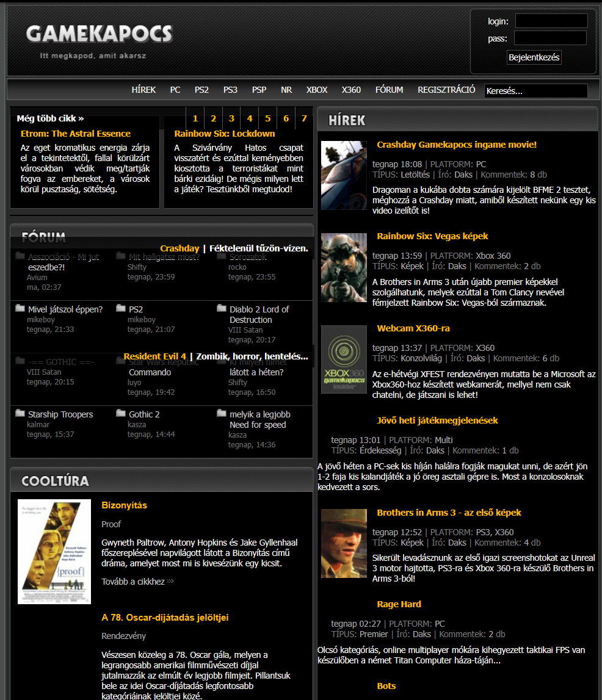Viewport: 602px width, 700px height.
Task: Click the Gamekapocs site logo
Action: pos(99,34)
